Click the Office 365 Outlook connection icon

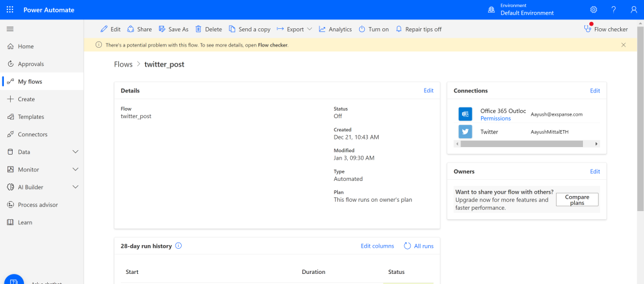pos(465,114)
